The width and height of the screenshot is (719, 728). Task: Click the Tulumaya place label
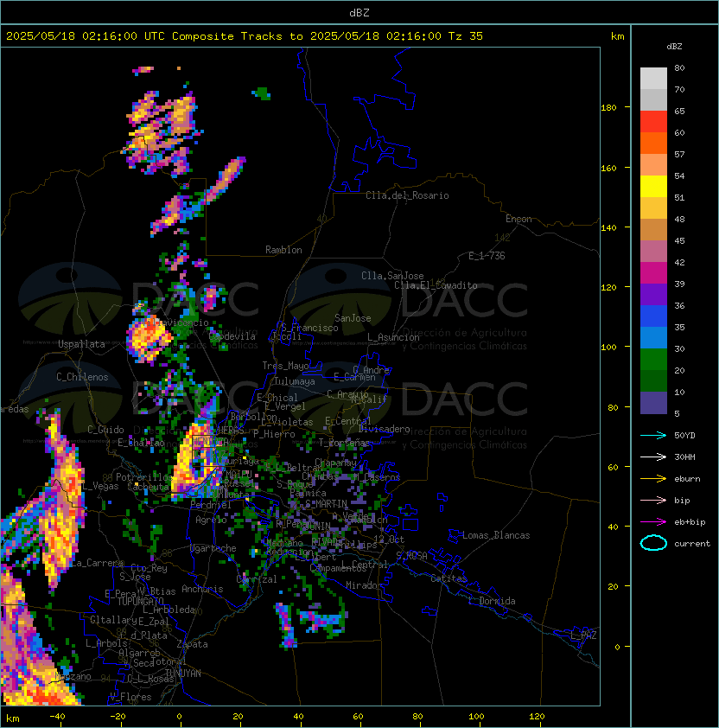[295, 381]
